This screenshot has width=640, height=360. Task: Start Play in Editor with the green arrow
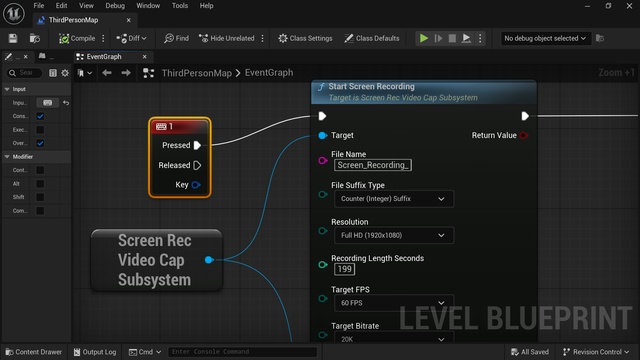pyautogui.click(x=424, y=38)
